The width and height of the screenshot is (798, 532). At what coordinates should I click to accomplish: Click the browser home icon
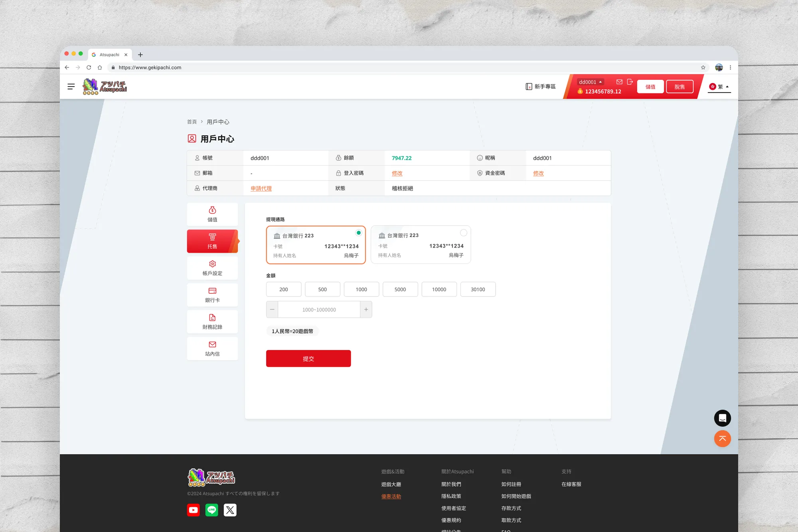pos(100,67)
